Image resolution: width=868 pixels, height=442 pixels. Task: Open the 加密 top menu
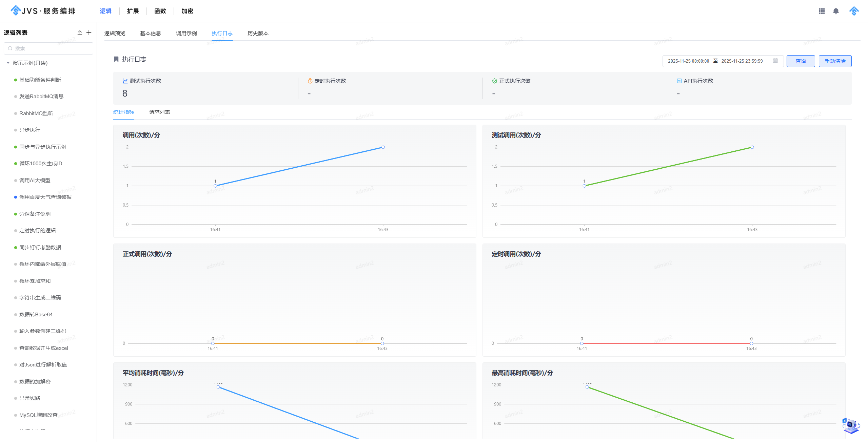[187, 11]
